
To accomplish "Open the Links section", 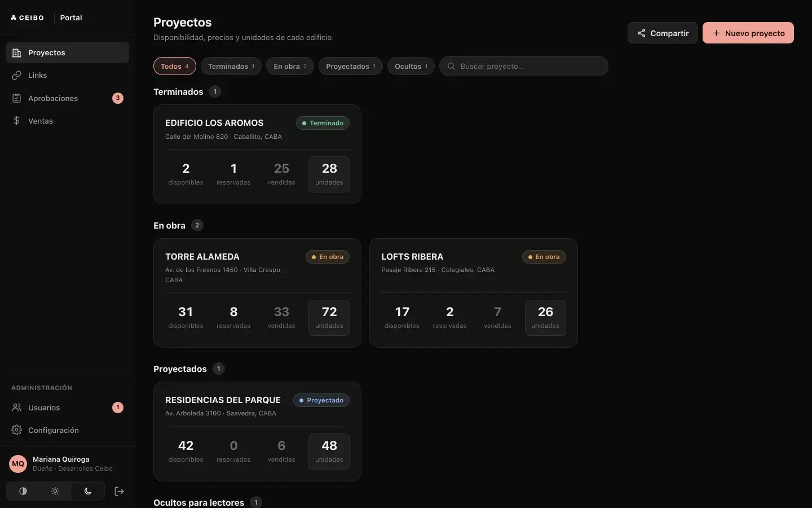I will point(67,75).
